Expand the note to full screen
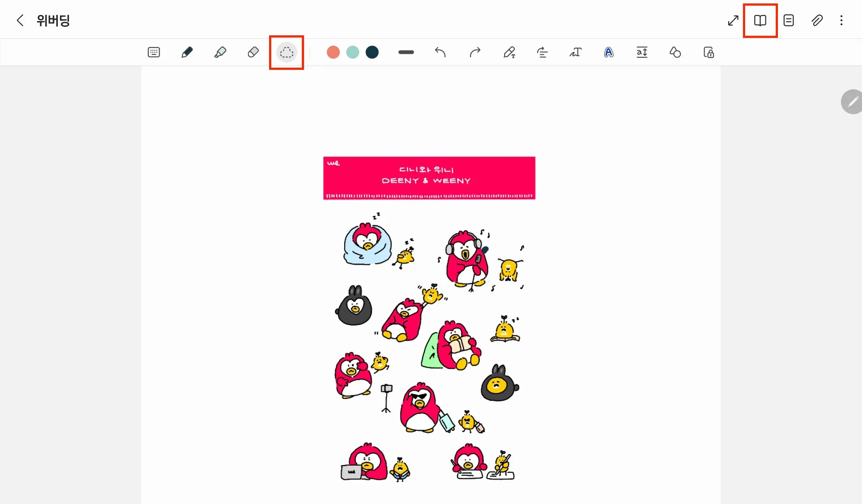Screen dimensions: 862x504 [x=733, y=20]
